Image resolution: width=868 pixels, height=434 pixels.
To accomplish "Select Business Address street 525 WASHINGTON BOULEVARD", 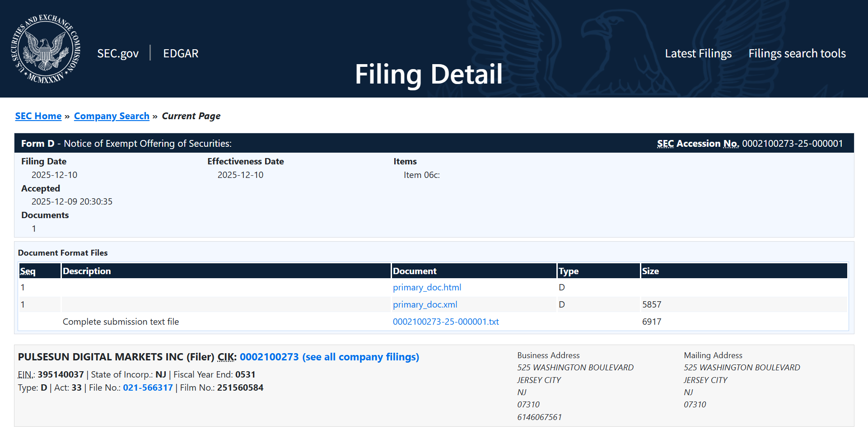I will pos(575,368).
